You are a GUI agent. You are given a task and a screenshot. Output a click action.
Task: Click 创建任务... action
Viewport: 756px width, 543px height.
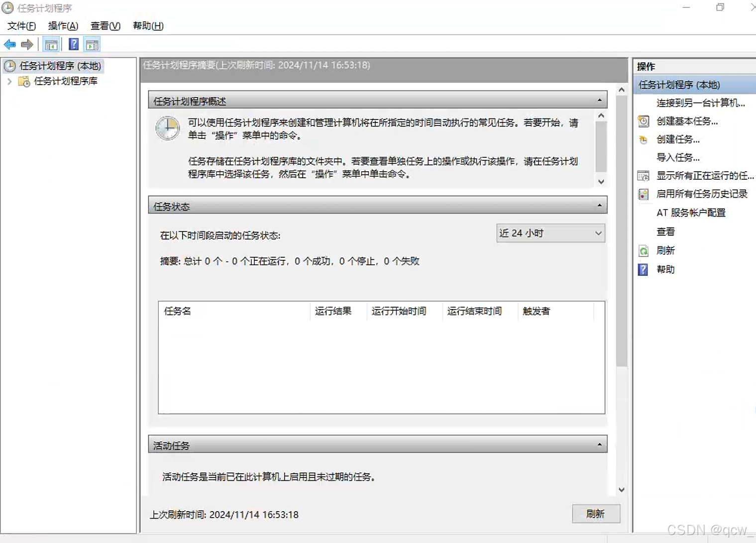click(678, 139)
